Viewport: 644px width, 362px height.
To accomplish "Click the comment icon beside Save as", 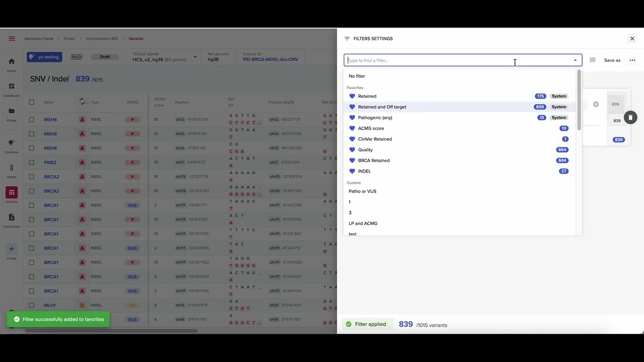I will click(x=592, y=60).
